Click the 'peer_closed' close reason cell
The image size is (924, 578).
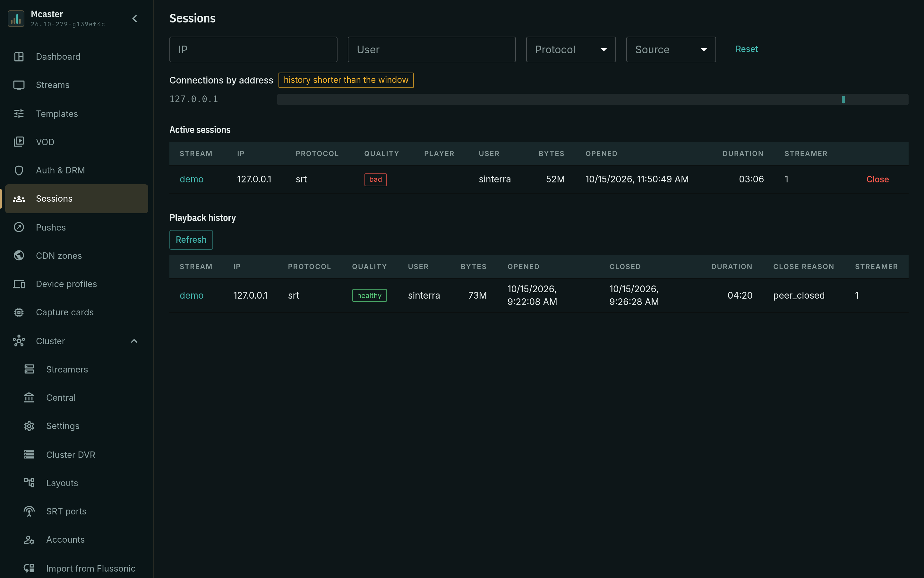799,295
